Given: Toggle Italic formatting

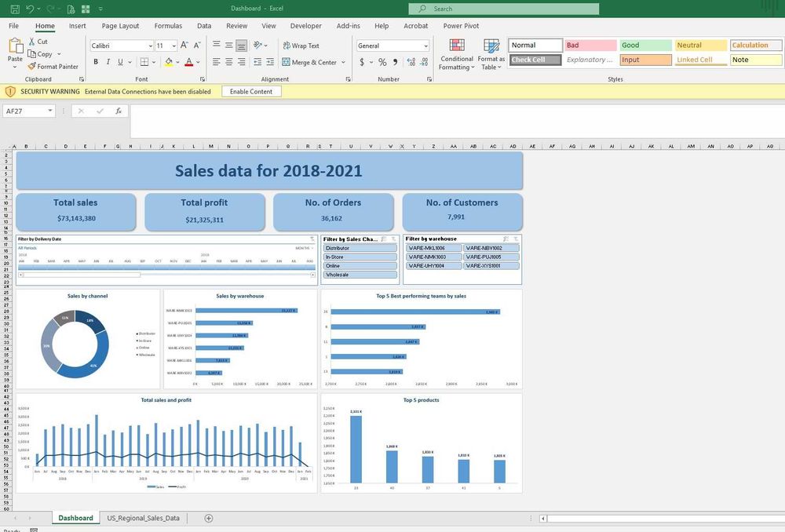Looking at the screenshot, I should (108, 62).
